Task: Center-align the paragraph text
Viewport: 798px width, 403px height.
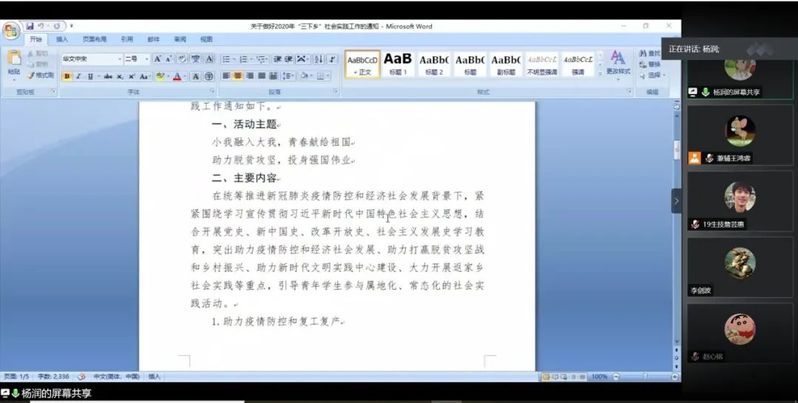Action: click(x=238, y=76)
